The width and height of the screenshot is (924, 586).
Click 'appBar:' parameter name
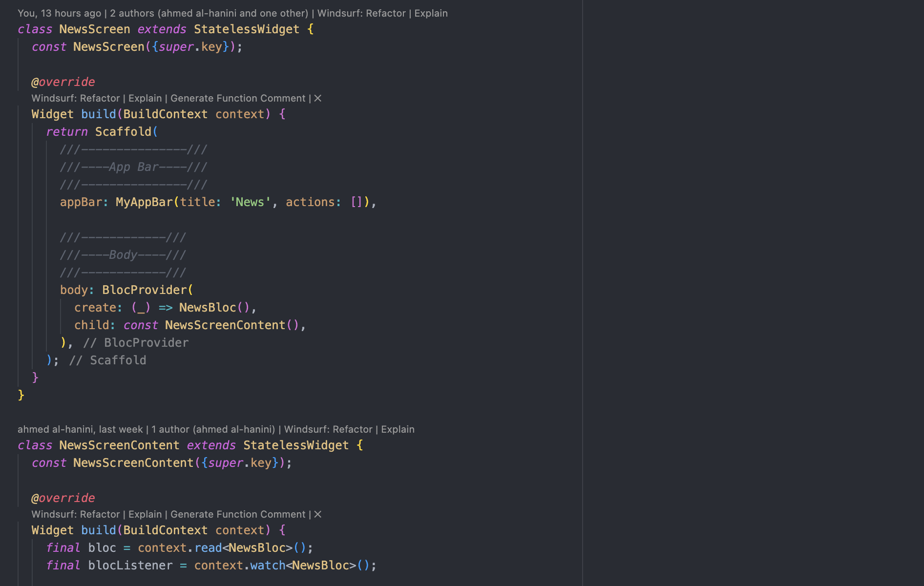84,202
